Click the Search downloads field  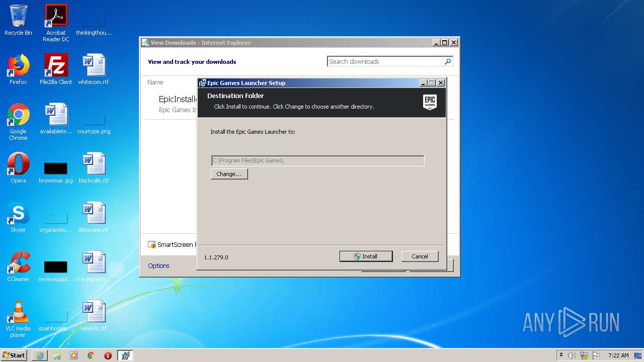[x=385, y=61]
